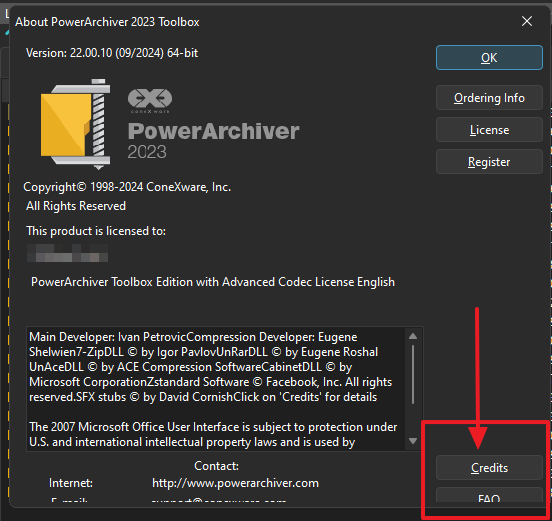Viewport: 552px width, 521px height.
Task: Confirm the About dialog with OK
Action: [x=489, y=57]
